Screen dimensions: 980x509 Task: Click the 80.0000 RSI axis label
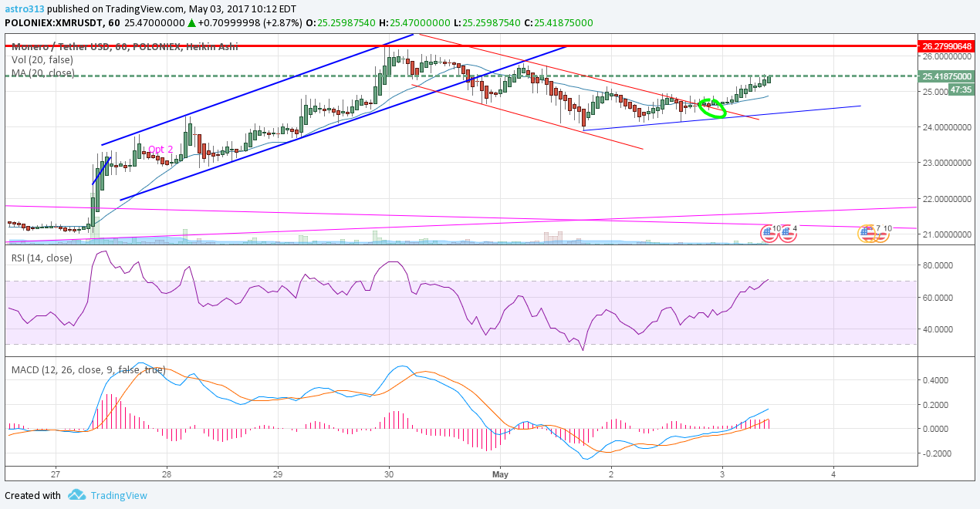(x=937, y=265)
